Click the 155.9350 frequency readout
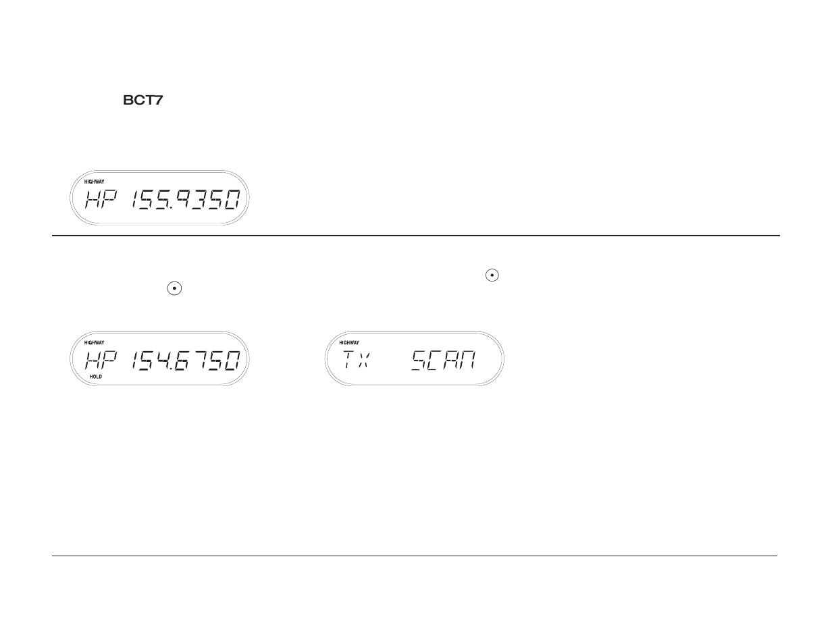 tap(186, 199)
